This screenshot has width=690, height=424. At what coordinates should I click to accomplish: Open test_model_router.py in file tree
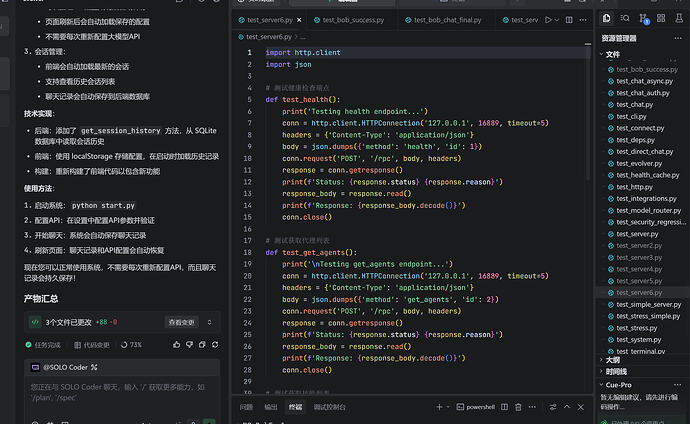tap(648, 210)
